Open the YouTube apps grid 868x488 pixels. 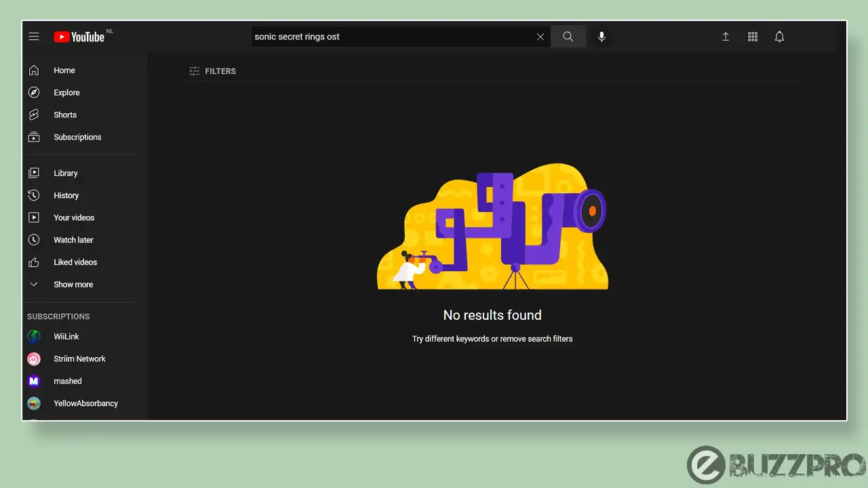tap(753, 37)
